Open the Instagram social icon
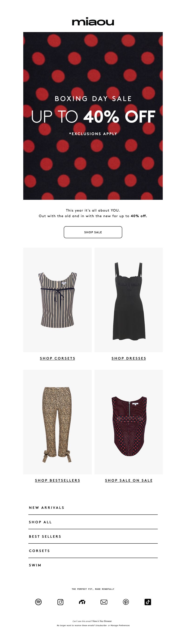This screenshot has height=644, width=186. pyautogui.click(x=60, y=602)
